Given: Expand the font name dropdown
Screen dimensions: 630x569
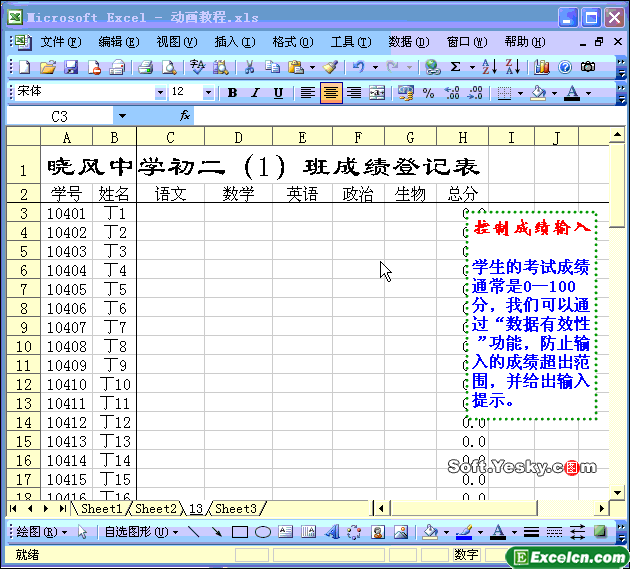Looking at the screenshot, I should (x=160, y=93).
